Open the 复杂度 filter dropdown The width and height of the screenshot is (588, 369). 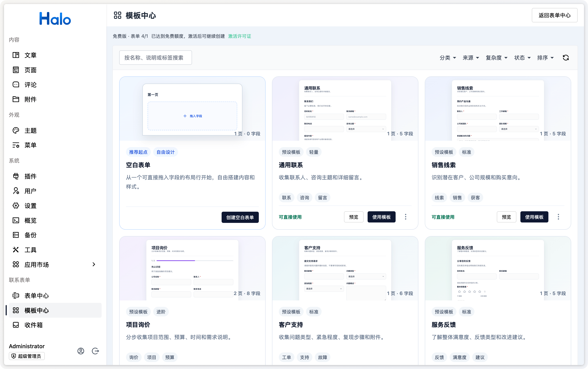[x=496, y=58]
